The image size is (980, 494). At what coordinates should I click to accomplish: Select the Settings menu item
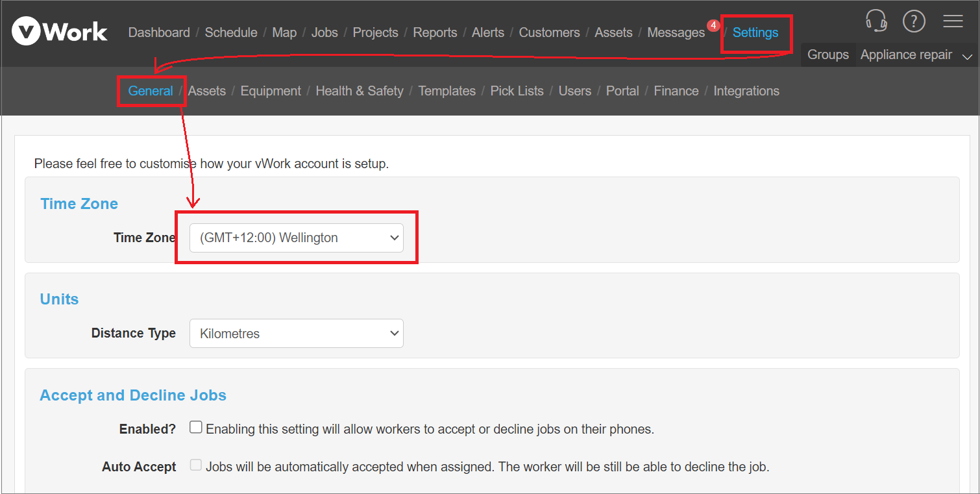[x=755, y=32]
